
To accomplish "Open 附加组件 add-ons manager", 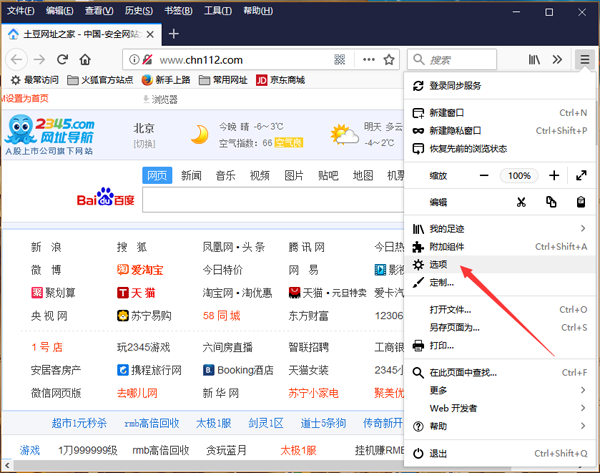I will 500,247.
